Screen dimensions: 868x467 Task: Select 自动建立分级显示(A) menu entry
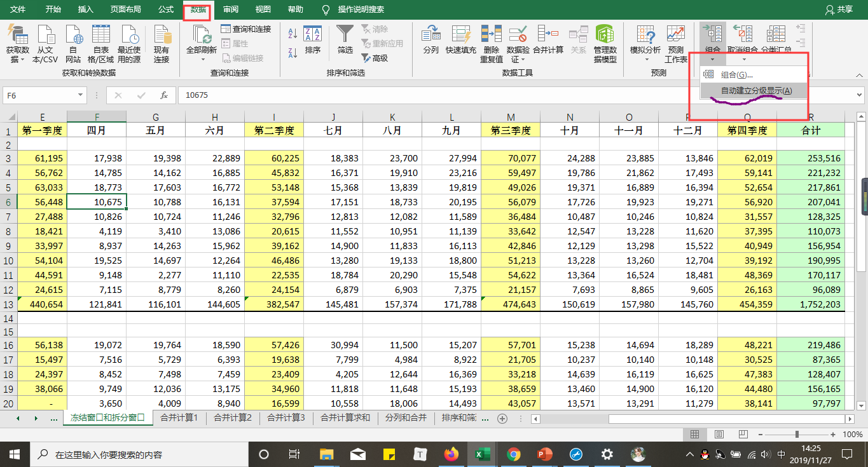coord(754,91)
